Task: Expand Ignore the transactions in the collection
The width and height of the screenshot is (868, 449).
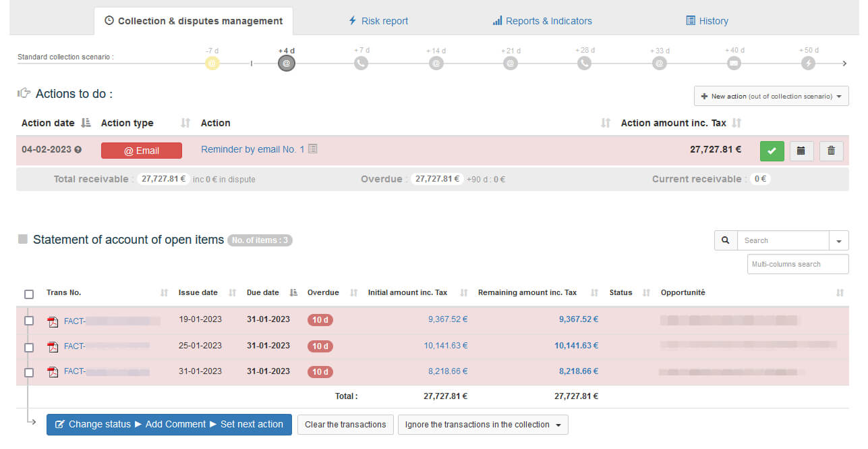Action: [x=483, y=425]
